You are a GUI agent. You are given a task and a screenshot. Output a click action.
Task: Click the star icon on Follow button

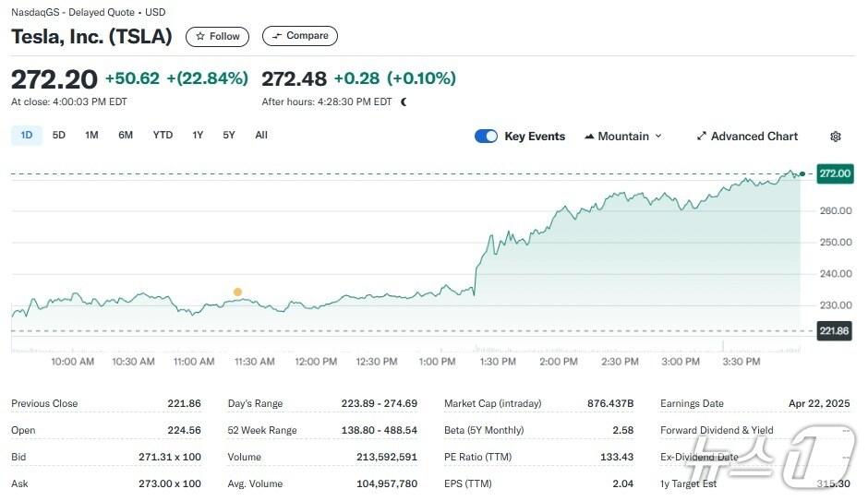tap(200, 37)
